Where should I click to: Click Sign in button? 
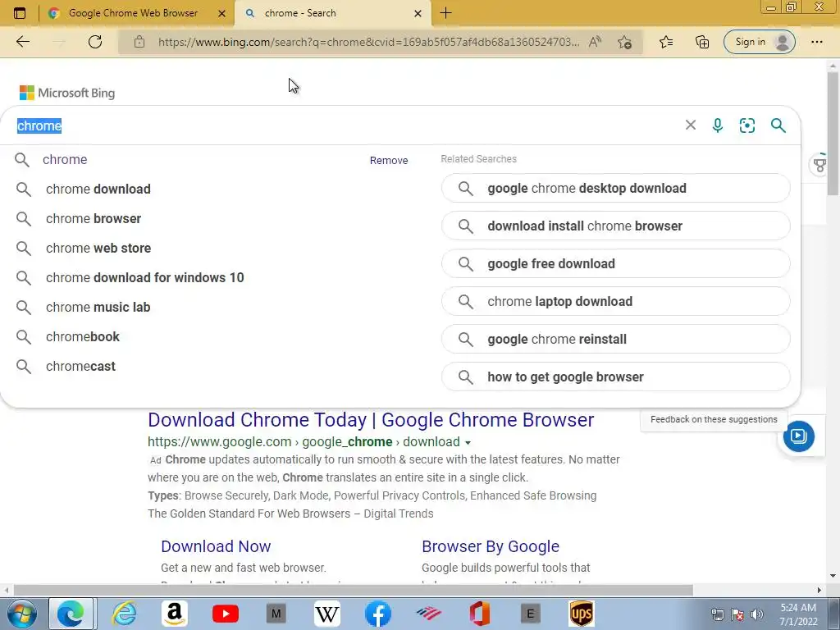tap(759, 42)
